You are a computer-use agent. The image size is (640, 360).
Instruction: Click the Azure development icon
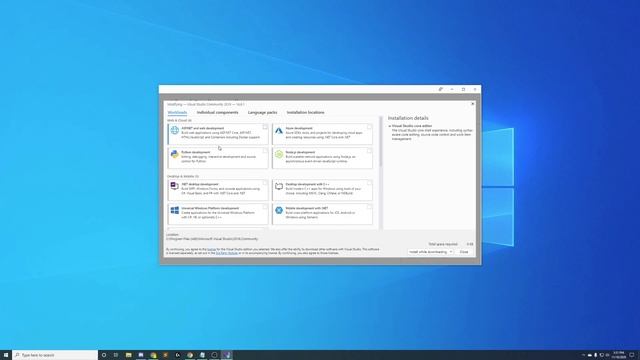[279, 131]
